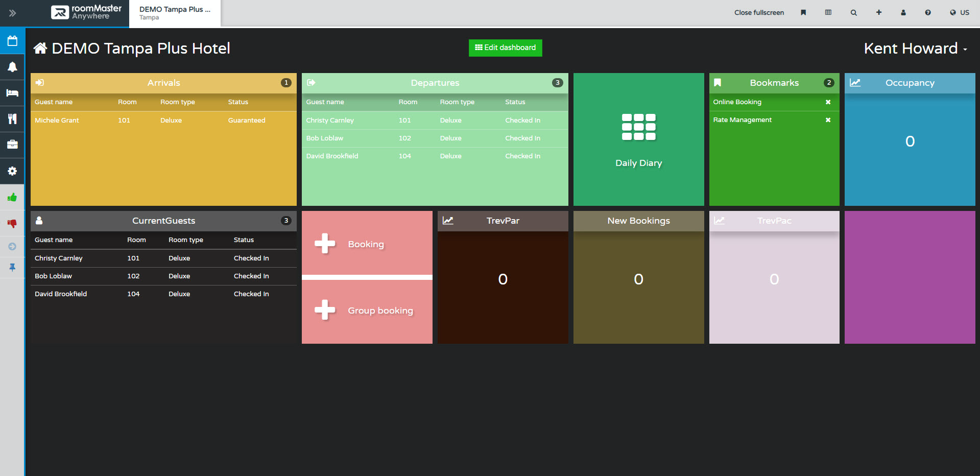Open the calendar diary sidebar icon

(x=12, y=40)
